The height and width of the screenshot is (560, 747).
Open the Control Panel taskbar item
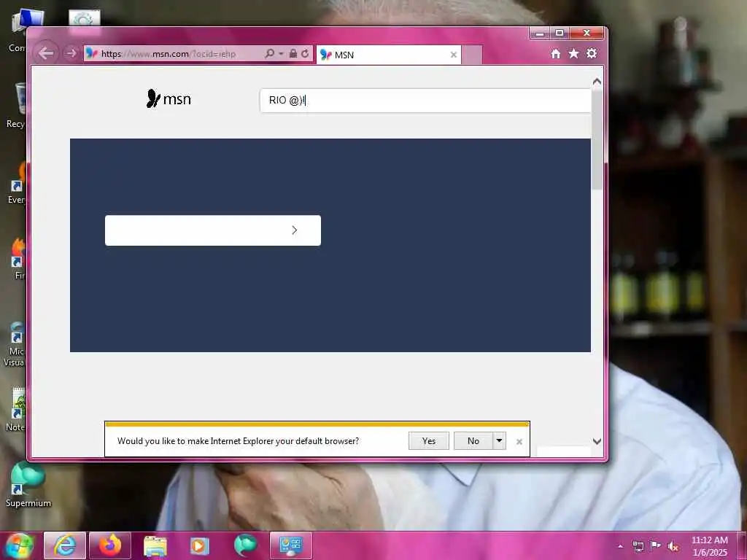pos(291,545)
